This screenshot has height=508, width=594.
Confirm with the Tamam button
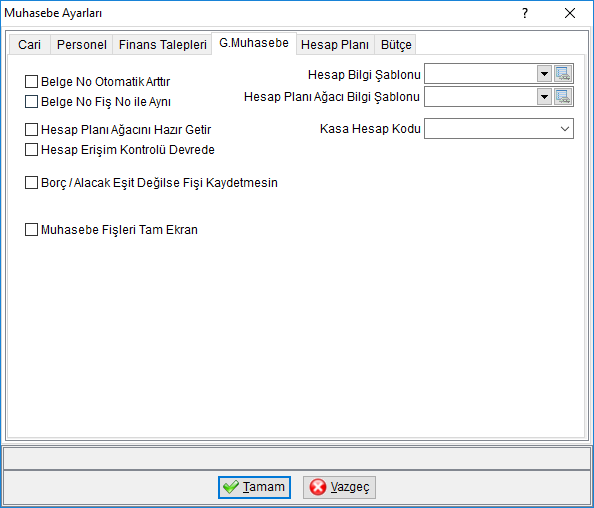click(254, 487)
